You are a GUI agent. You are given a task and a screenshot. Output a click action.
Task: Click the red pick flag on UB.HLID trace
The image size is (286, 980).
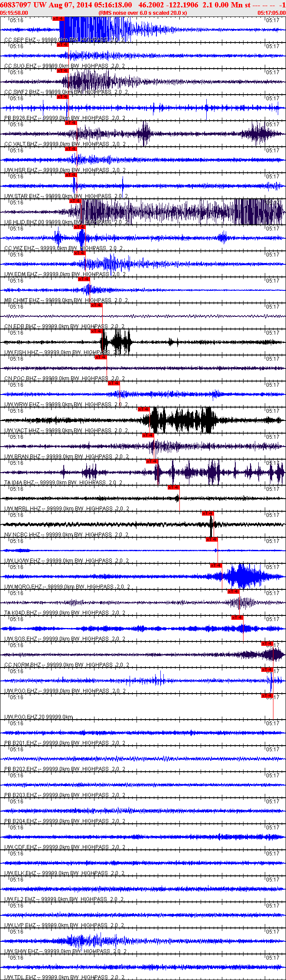tap(75, 201)
